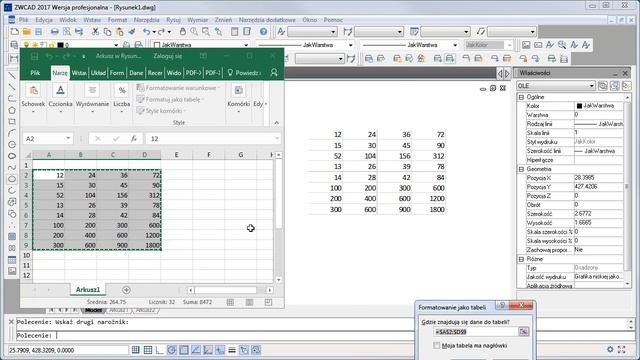The width and height of the screenshot is (640, 360).
Task: Click the Match Properties brush icon
Action: coord(131,31)
